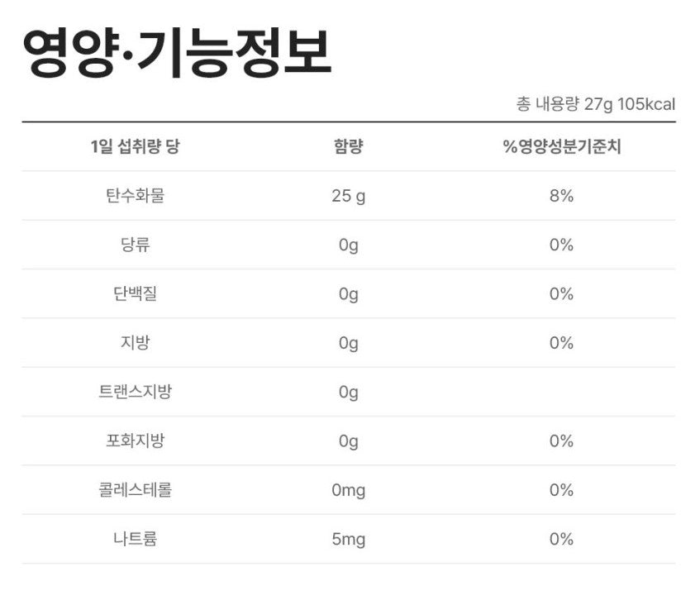Click the 0mg cholesterol amount
The image size is (700, 605).
point(348,490)
